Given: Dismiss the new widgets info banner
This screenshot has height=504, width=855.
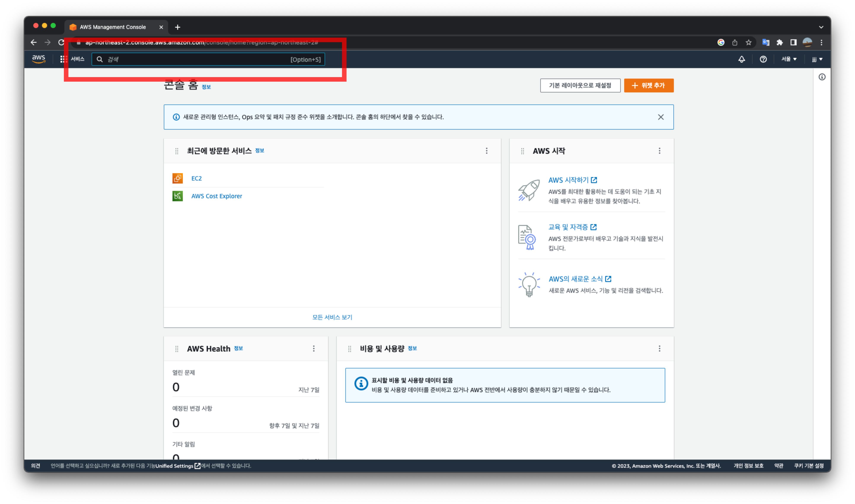Looking at the screenshot, I should [x=660, y=117].
